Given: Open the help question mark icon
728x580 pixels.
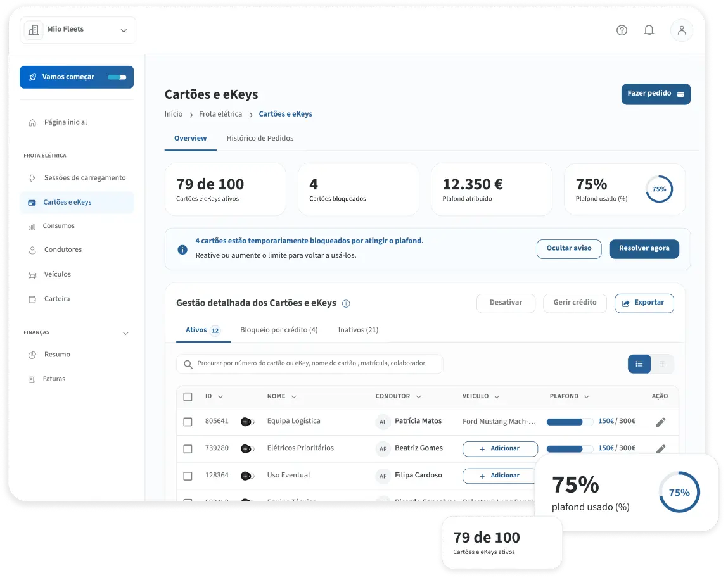Looking at the screenshot, I should (x=622, y=30).
